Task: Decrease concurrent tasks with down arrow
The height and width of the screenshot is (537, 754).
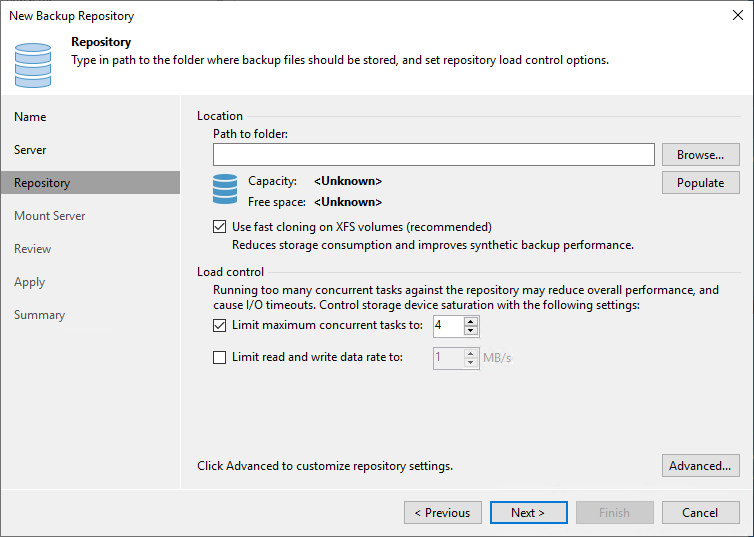Action: point(471,331)
